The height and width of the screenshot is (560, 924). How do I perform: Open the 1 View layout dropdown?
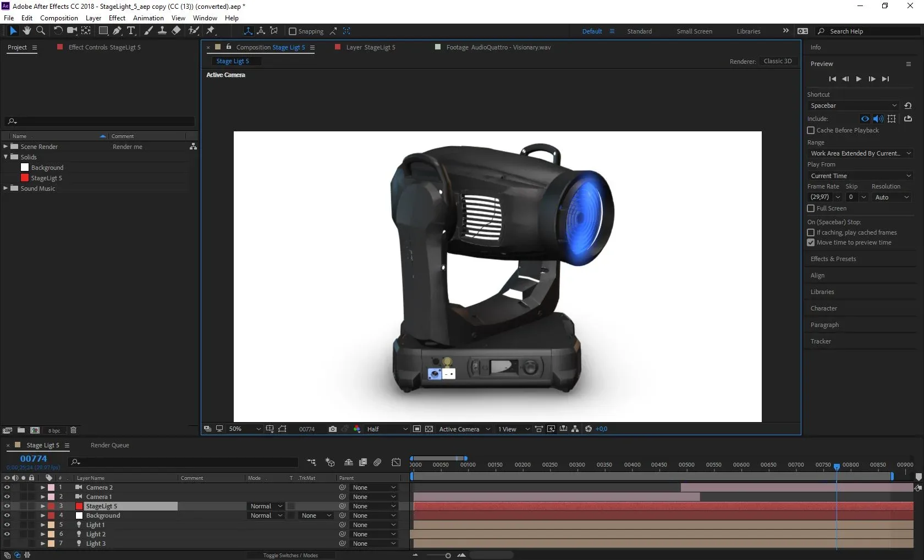(514, 429)
